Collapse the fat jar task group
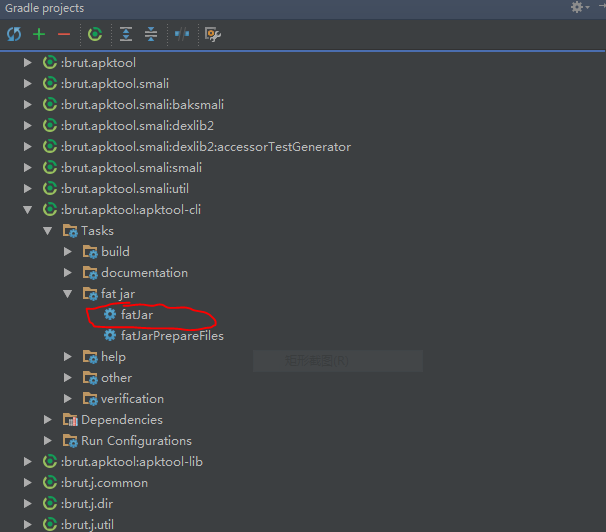This screenshot has height=532, width=606. [68, 294]
